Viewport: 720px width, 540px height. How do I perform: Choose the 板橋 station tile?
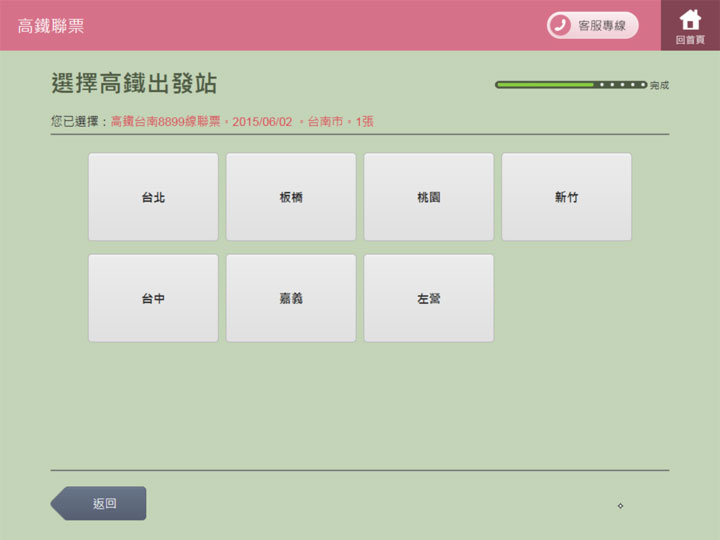[x=291, y=197]
